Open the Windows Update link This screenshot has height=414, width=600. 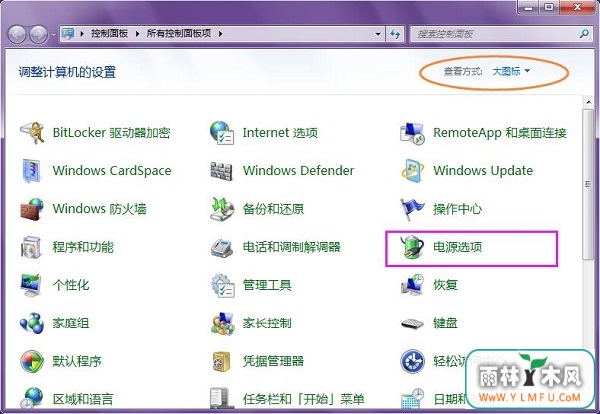tap(483, 171)
